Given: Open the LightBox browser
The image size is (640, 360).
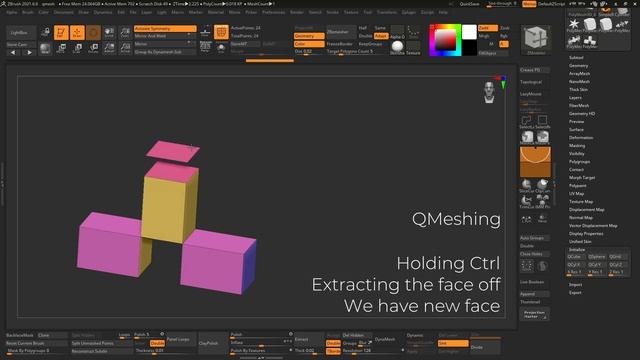Looking at the screenshot, I should (20, 32).
